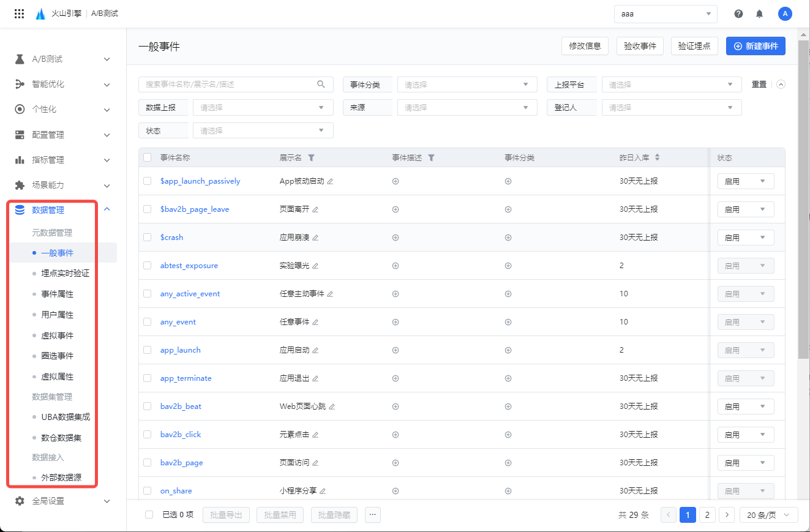Image resolution: width=810 pixels, height=532 pixels.
Task: Check the $crash row checkbox
Action: [x=147, y=237]
